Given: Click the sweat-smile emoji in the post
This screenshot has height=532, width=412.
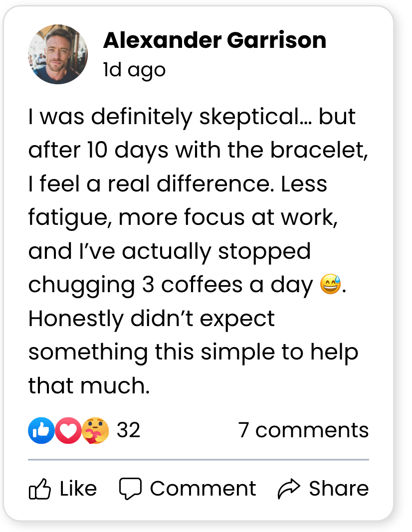Looking at the screenshot, I should pyautogui.click(x=330, y=285).
